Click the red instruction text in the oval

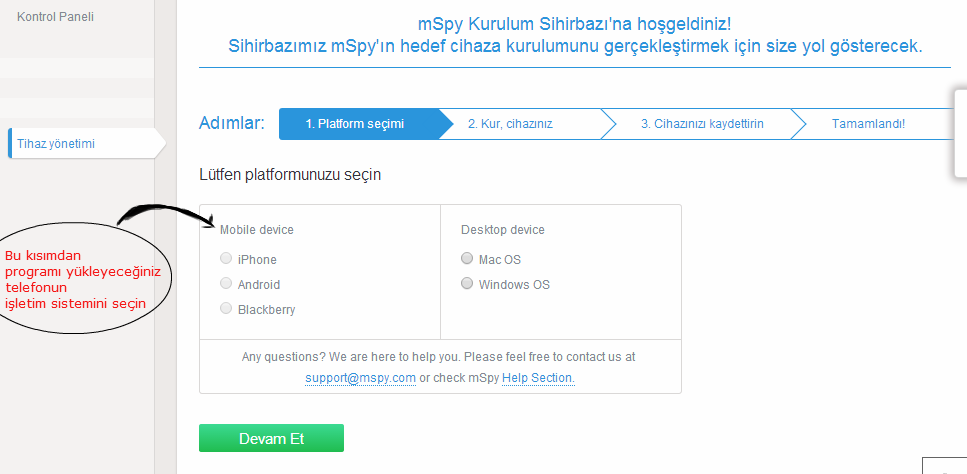[x=75, y=280]
